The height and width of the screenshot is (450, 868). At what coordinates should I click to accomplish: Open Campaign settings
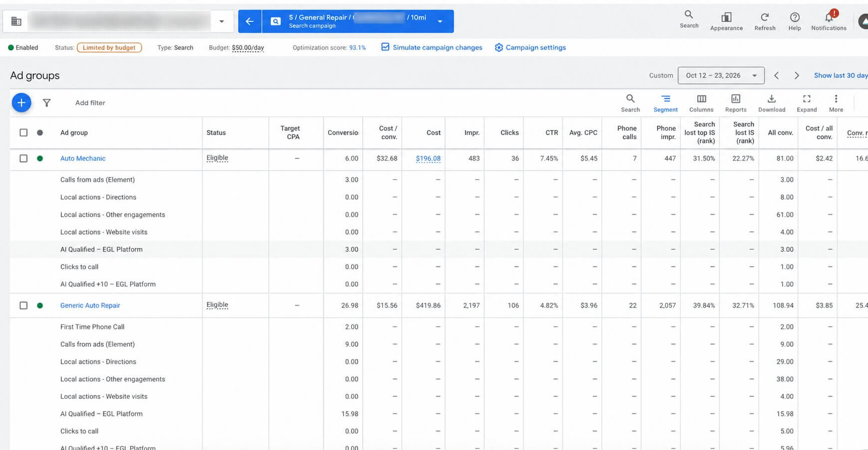[x=530, y=47]
